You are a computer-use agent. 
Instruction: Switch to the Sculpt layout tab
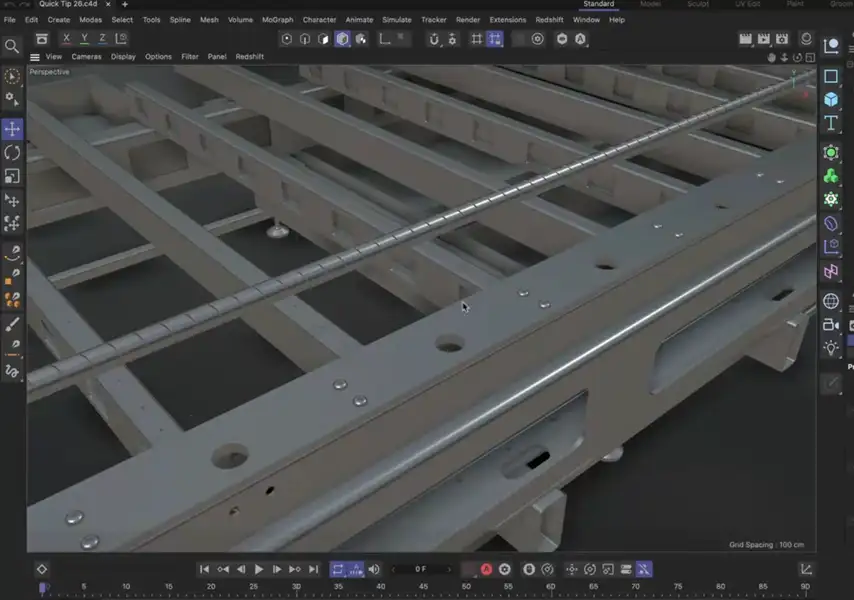coord(697,4)
